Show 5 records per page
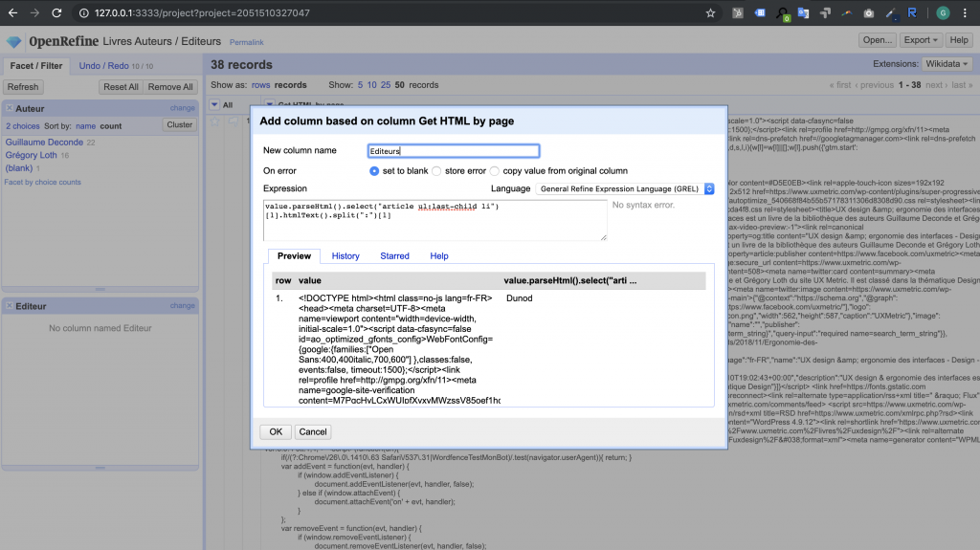 coord(360,85)
